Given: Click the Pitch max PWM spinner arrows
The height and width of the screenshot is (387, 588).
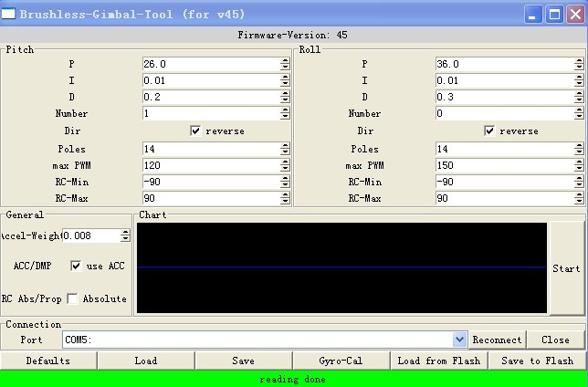Looking at the screenshot, I should click(x=285, y=165).
